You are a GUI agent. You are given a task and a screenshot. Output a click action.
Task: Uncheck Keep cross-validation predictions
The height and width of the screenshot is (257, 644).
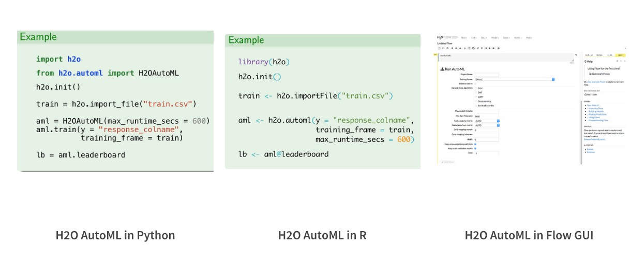pos(475,144)
